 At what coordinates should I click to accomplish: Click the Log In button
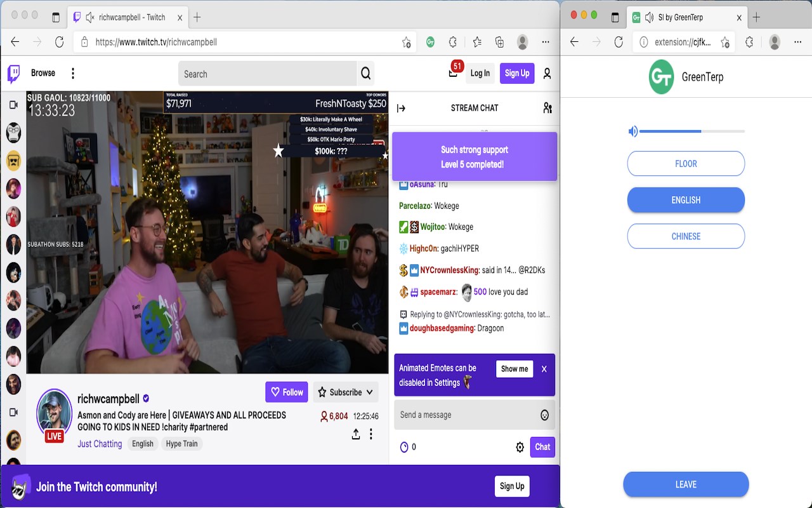click(x=480, y=74)
